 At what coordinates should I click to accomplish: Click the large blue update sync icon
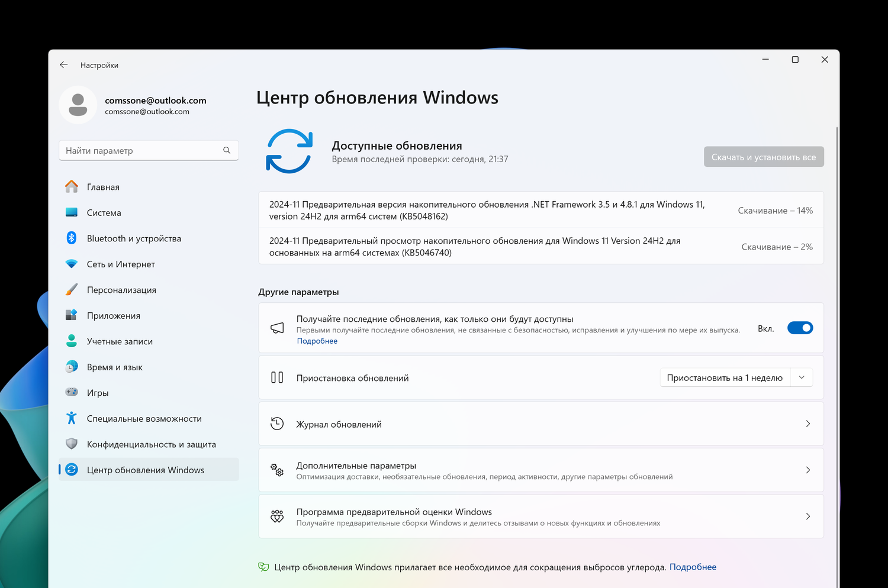tap(289, 151)
